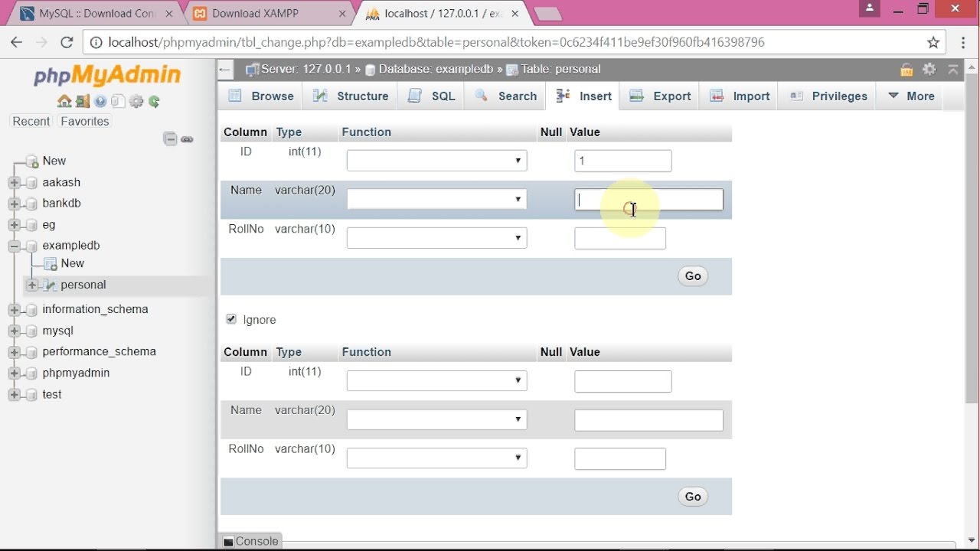The width and height of the screenshot is (980, 551).
Task: Click the phpMyAdmin Home house icon
Action: point(64,101)
